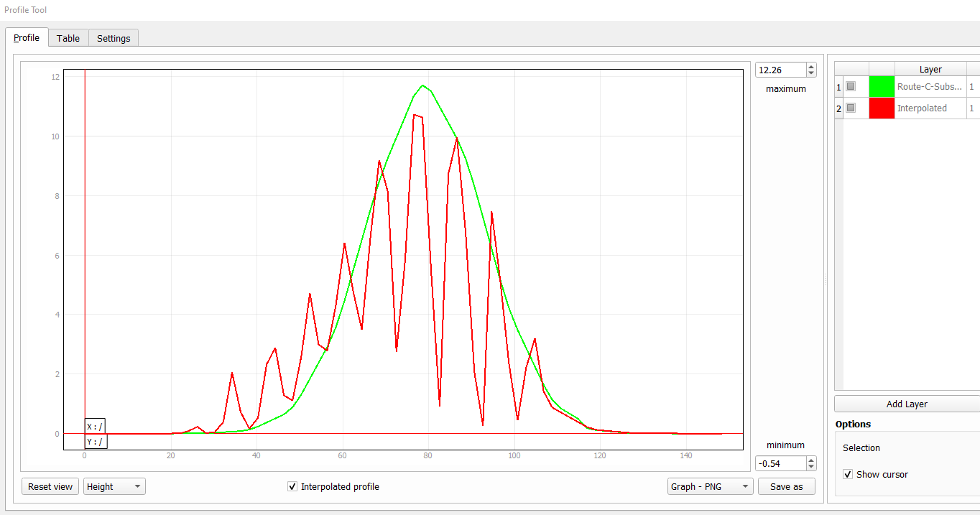Image resolution: width=980 pixels, height=515 pixels.
Task: Open the Graph - PNG export format dropdown
Action: coord(710,486)
